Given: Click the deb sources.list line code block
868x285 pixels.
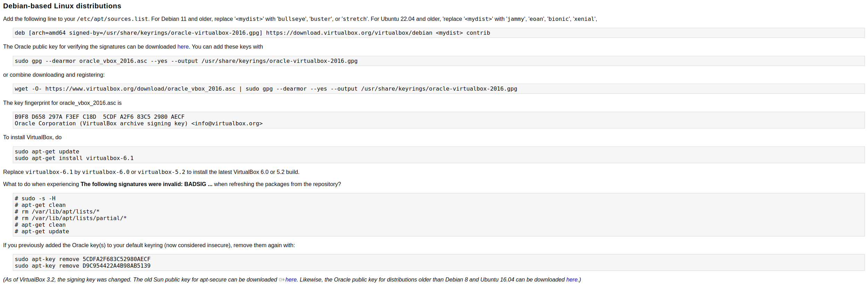Looking at the screenshot, I should coord(439,33).
